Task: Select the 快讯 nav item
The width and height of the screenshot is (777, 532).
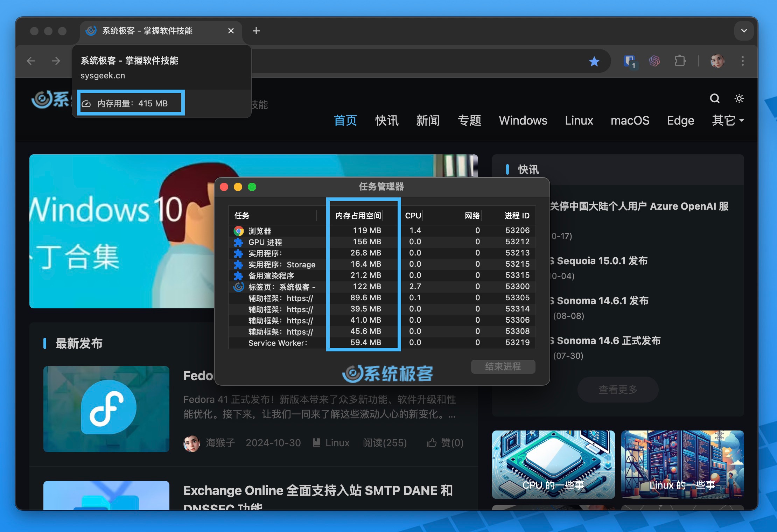Action: 387,120
